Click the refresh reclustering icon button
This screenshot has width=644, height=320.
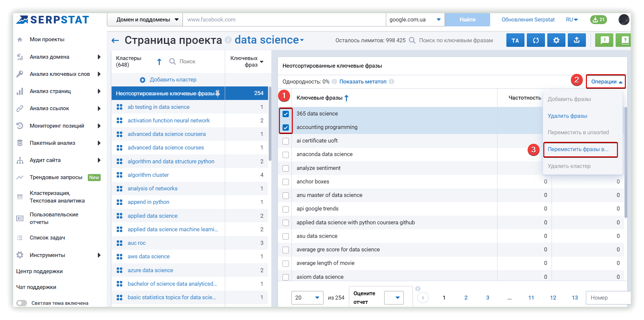(x=536, y=40)
